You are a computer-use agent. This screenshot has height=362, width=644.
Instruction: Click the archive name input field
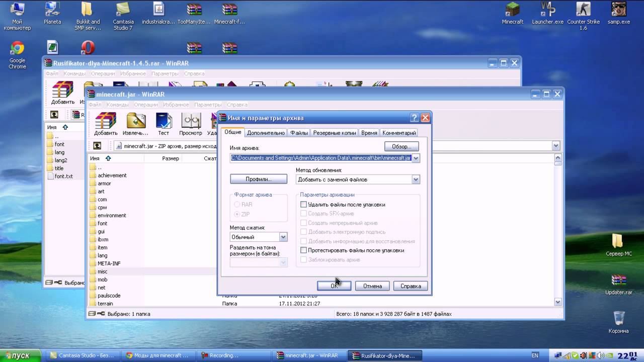tap(320, 158)
